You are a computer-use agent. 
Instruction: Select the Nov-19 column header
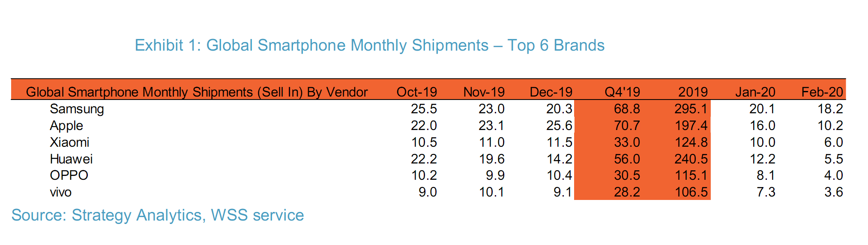484,92
